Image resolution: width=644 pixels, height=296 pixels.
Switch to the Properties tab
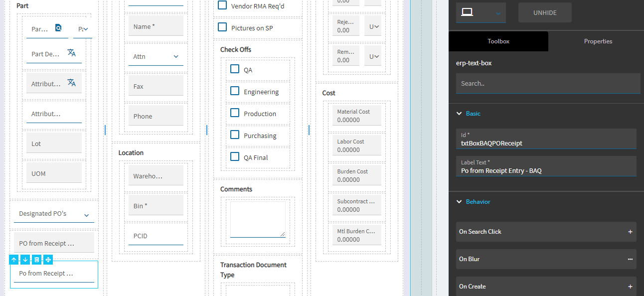tap(598, 41)
